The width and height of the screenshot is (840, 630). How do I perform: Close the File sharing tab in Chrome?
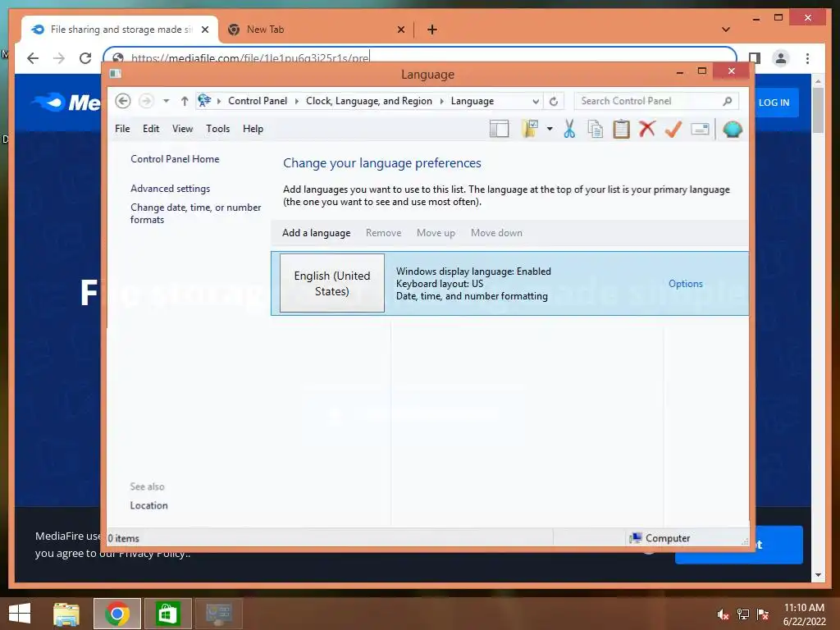[x=204, y=30]
